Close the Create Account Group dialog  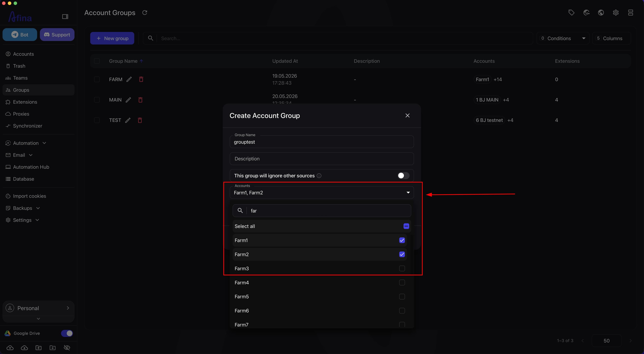coord(408,116)
